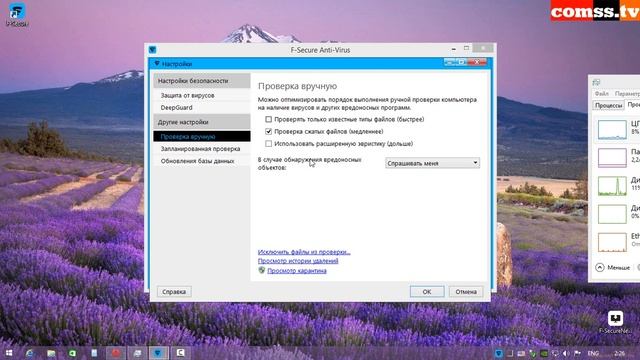Click the Настройки dialog shield icon

tap(157, 64)
